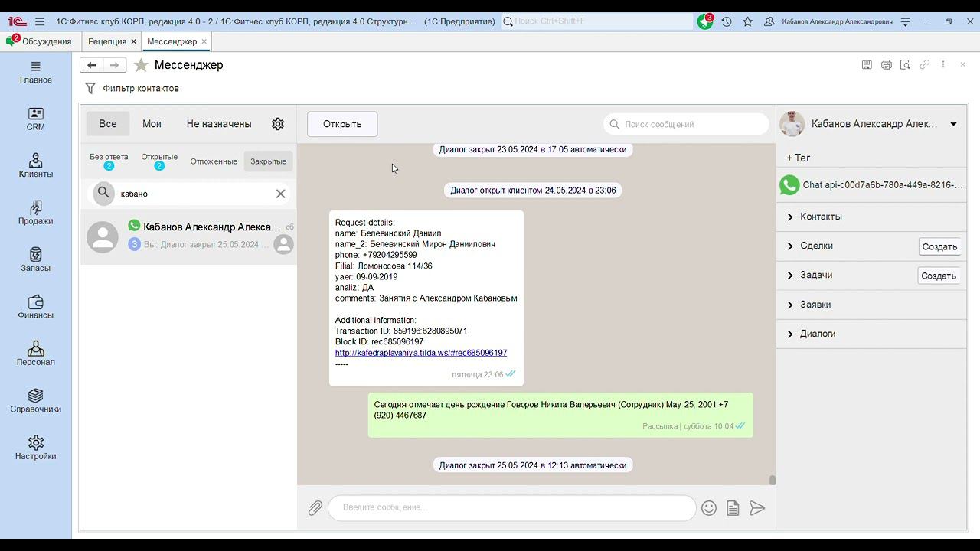Clear the contact search with X
The height and width of the screenshot is (551, 980).
281,194
